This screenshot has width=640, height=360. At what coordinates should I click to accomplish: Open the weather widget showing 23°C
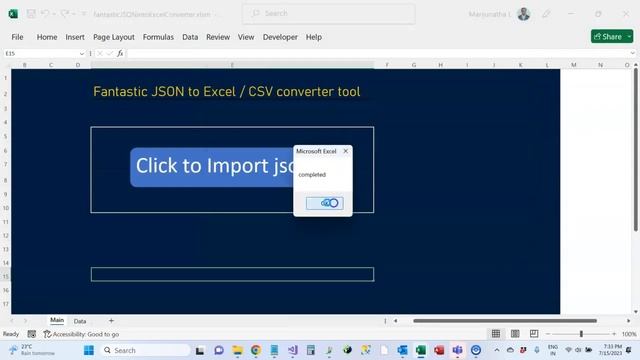pyautogui.click(x=33, y=350)
